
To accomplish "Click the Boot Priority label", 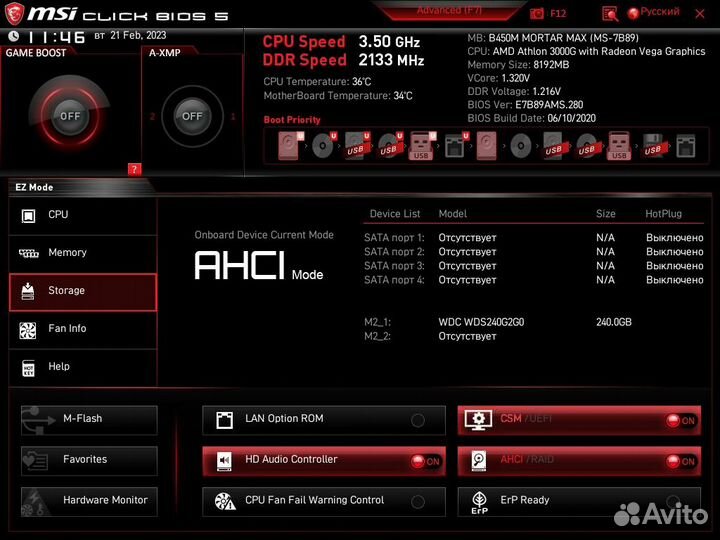I will point(292,120).
